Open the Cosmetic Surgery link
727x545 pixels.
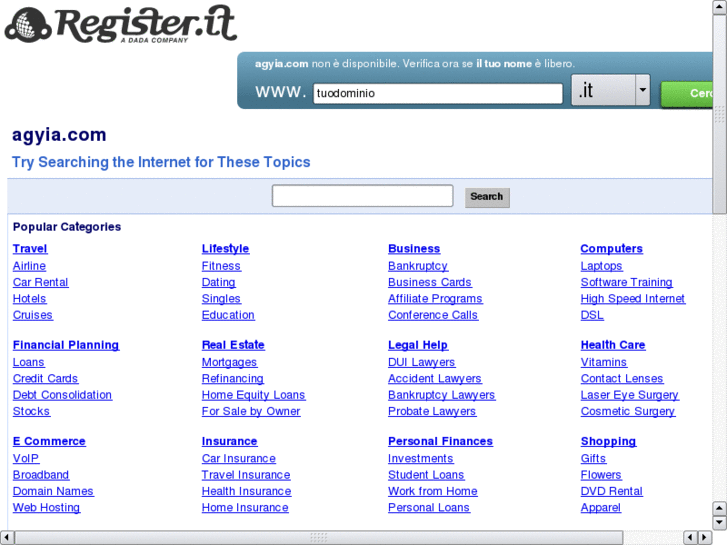(628, 411)
